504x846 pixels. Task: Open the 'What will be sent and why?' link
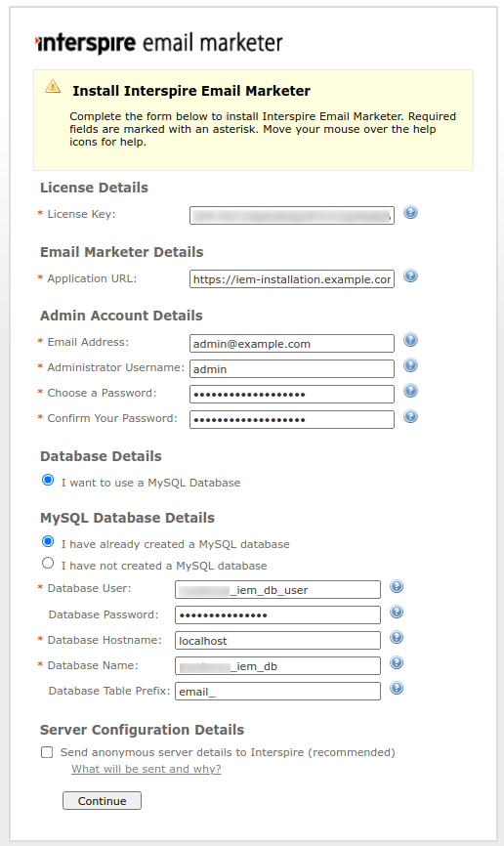coord(147,769)
